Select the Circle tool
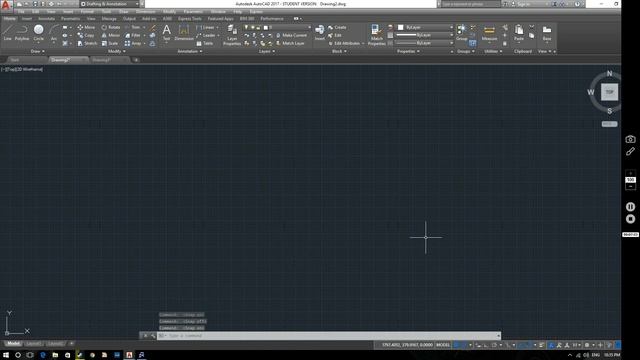Screen dimensions: 640x360 [38, 32]
